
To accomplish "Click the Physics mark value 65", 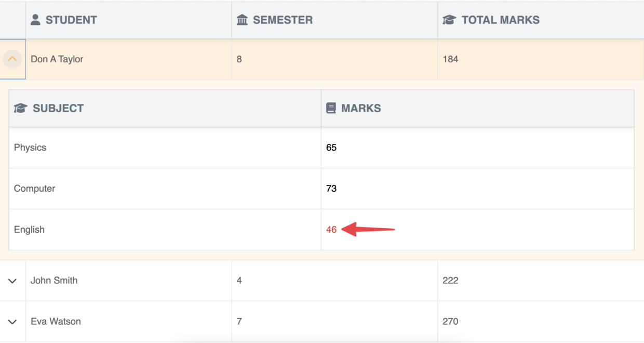I will (331, 148).
